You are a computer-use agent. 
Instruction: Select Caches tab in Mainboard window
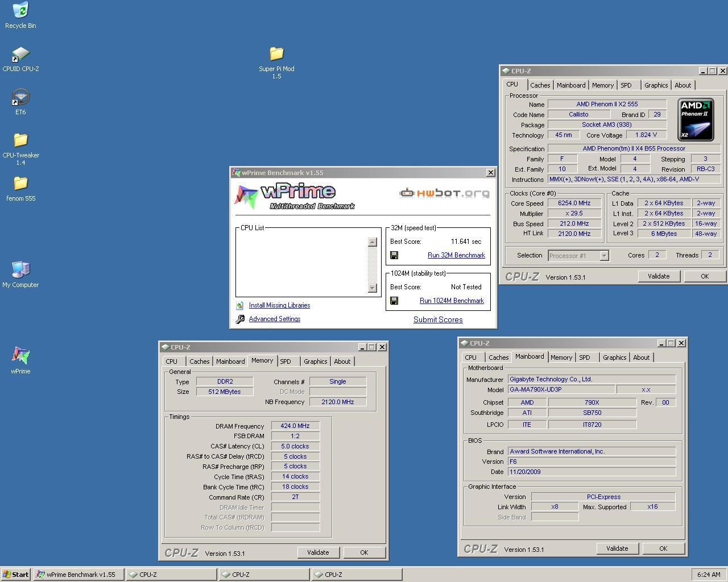(498, 357)
